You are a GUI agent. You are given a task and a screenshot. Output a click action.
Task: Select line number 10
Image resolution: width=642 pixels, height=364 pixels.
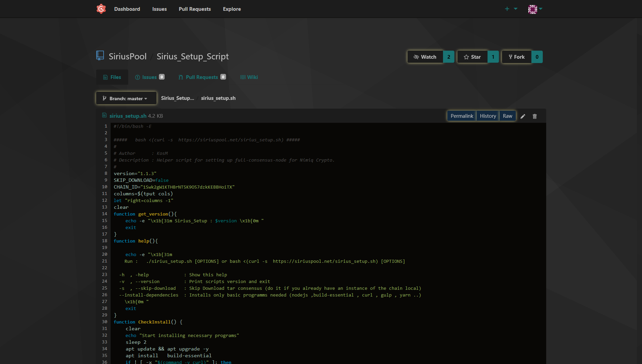click(x=105, y=187)
